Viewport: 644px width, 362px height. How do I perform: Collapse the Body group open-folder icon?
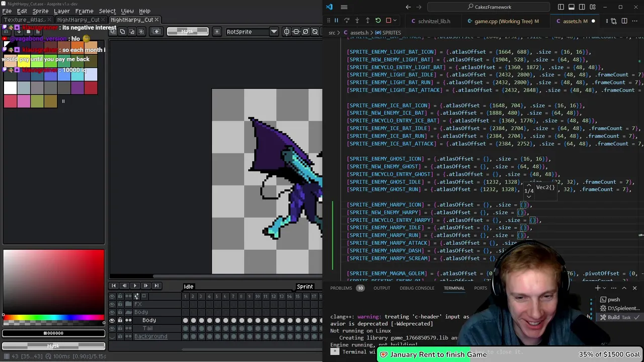(x=128, y=312)
